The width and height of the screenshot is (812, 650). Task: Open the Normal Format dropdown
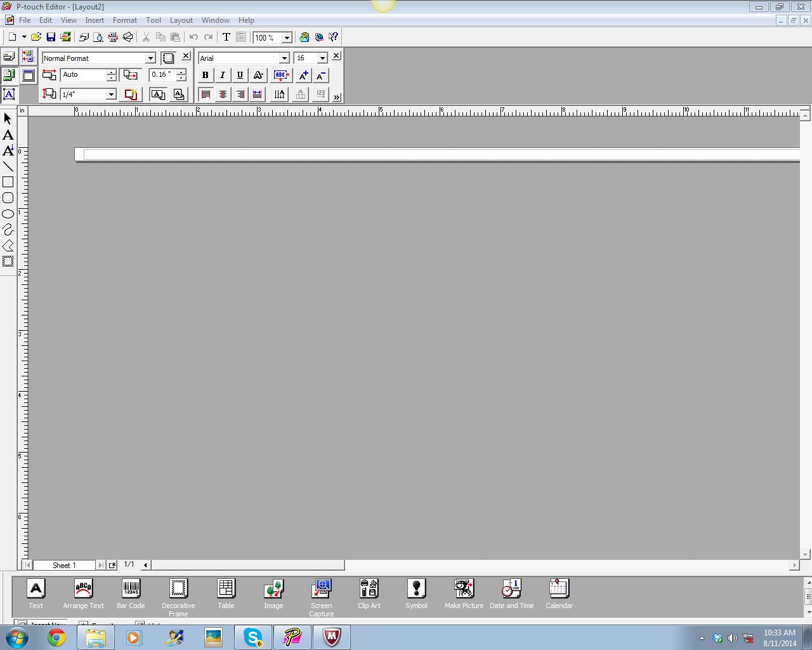(x=150, y=58)
